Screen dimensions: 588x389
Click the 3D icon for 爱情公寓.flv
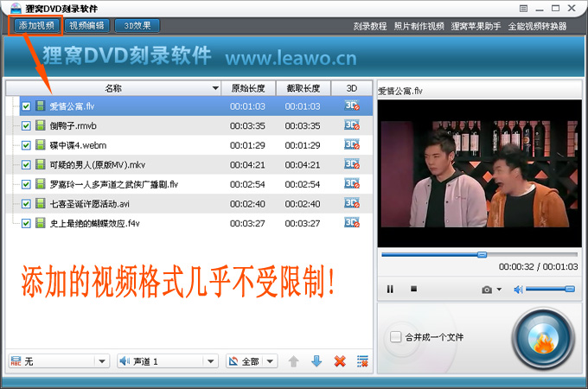coord(352,105)
